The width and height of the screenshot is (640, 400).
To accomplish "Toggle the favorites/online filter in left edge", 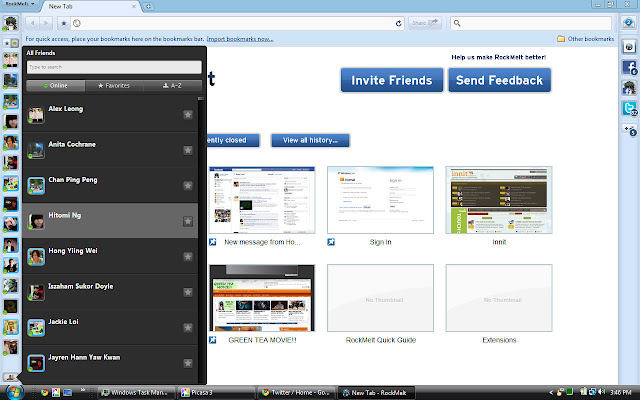I will click(11, 43).
